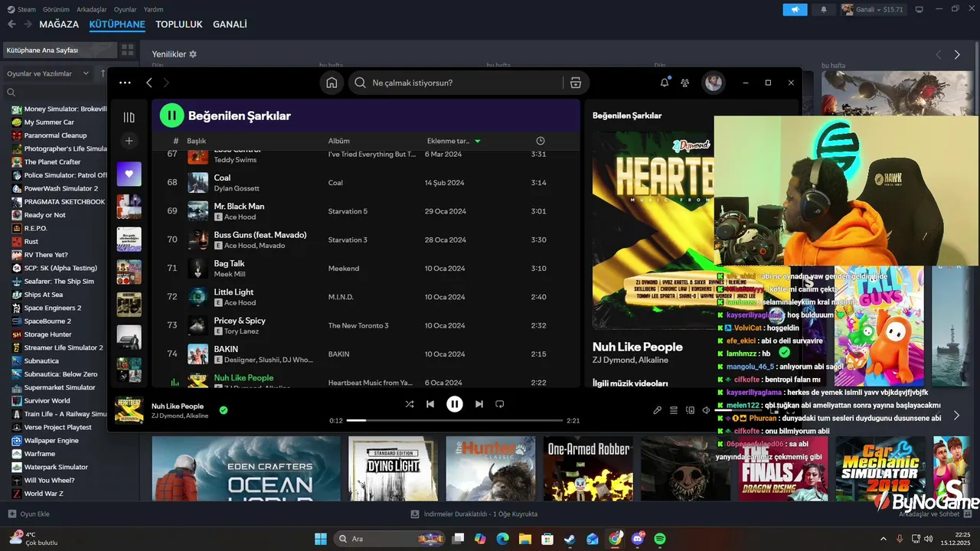Open Spotify Home with the house icon
980x551 pixels.
pyautogui.click(x=332, y=83)
